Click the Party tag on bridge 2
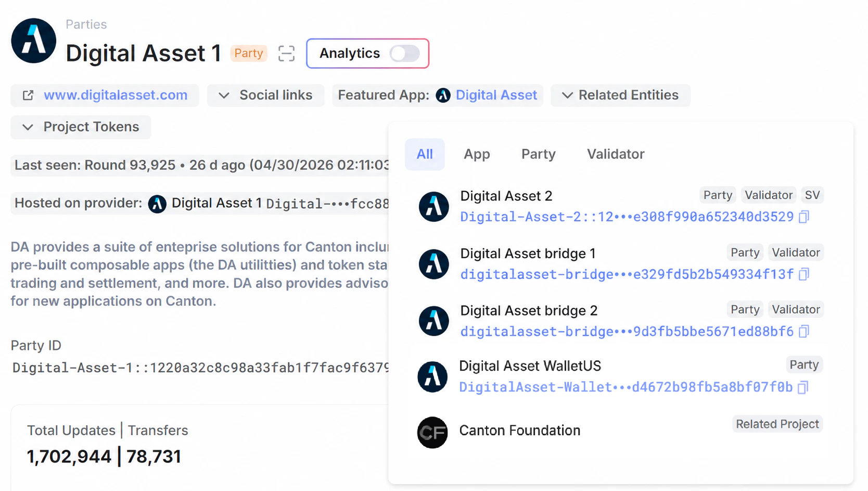 [x=745, y=309]
